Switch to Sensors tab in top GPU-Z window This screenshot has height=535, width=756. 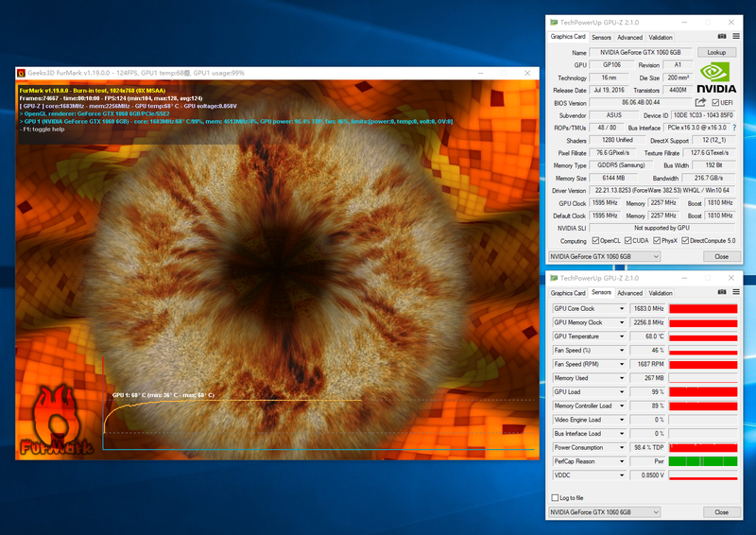[x=601, y=37]
